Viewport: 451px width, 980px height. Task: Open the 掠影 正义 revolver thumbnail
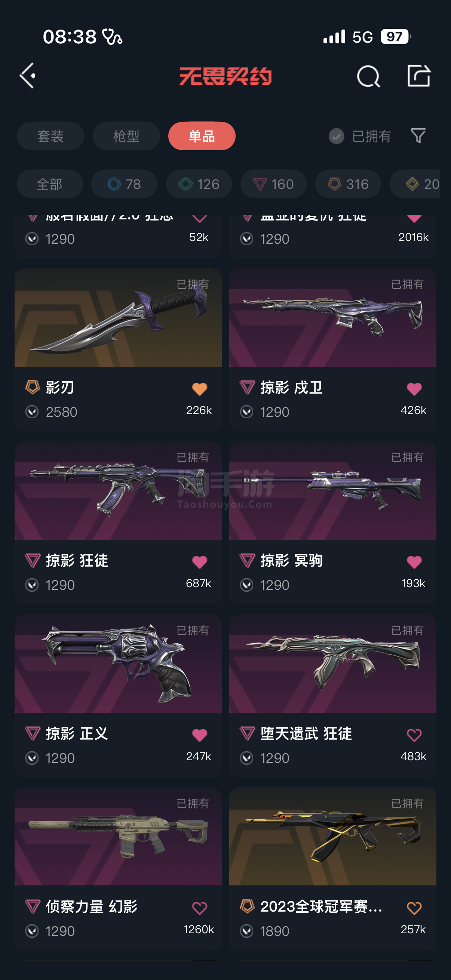[x=118, y=663]
